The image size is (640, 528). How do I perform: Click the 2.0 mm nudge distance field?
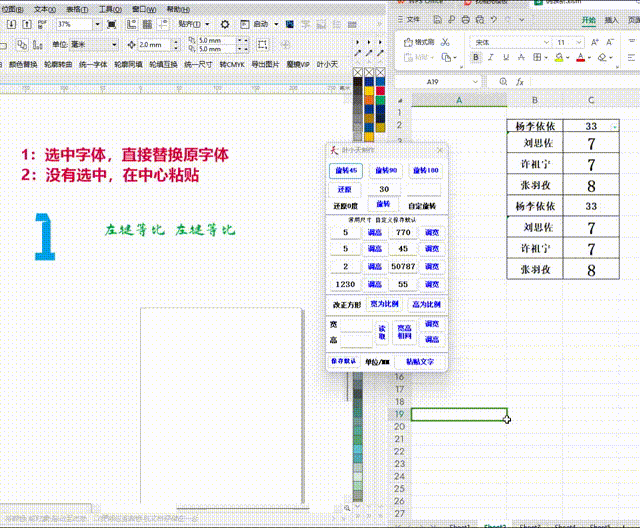point(154,44)
